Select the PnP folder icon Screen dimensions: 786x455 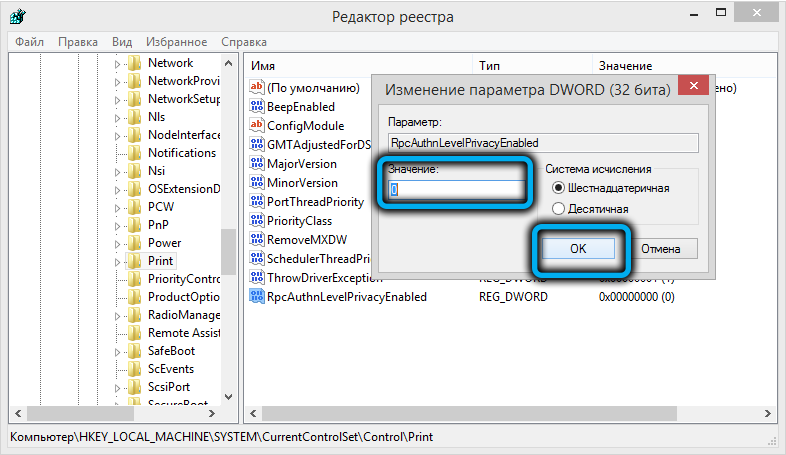(134, 225)
